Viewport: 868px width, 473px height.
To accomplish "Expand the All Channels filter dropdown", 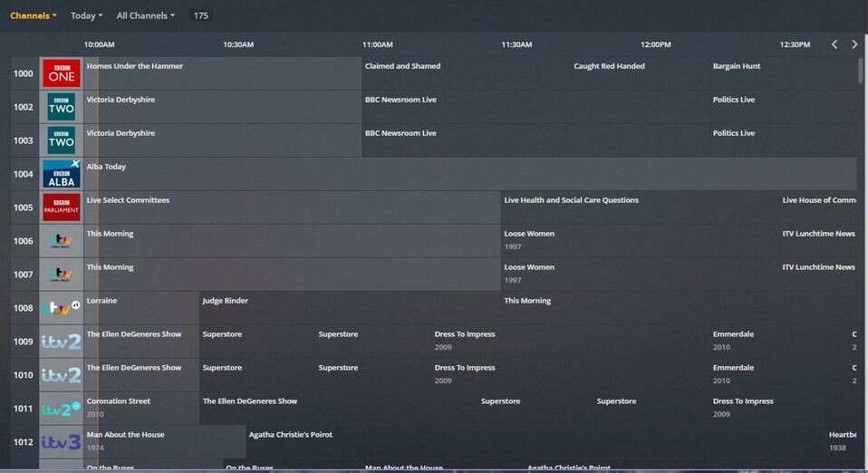I will point(146,15).
